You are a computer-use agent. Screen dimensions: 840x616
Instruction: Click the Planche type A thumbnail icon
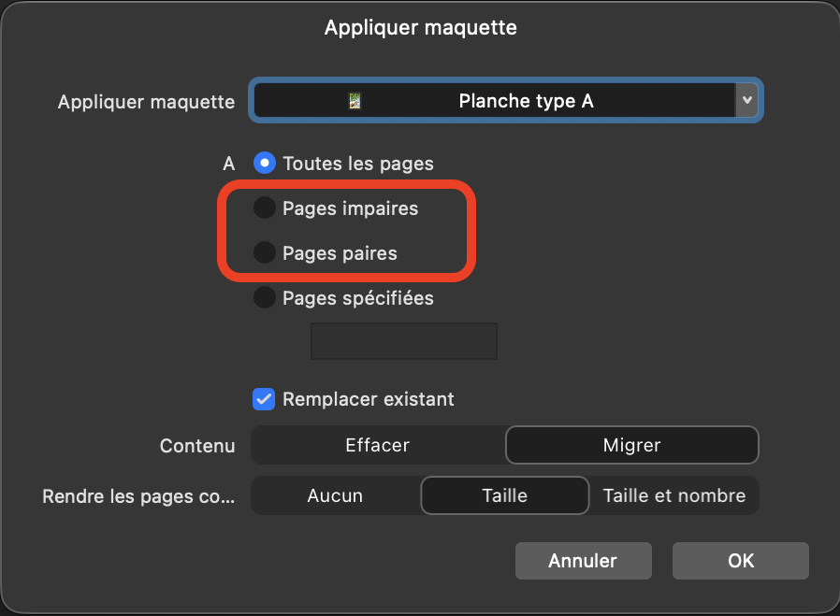355,101
